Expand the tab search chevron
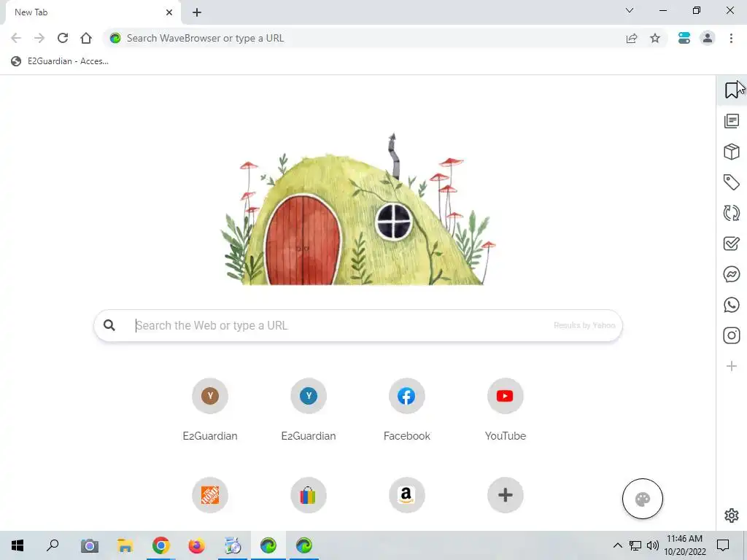 tap(630, 10)
